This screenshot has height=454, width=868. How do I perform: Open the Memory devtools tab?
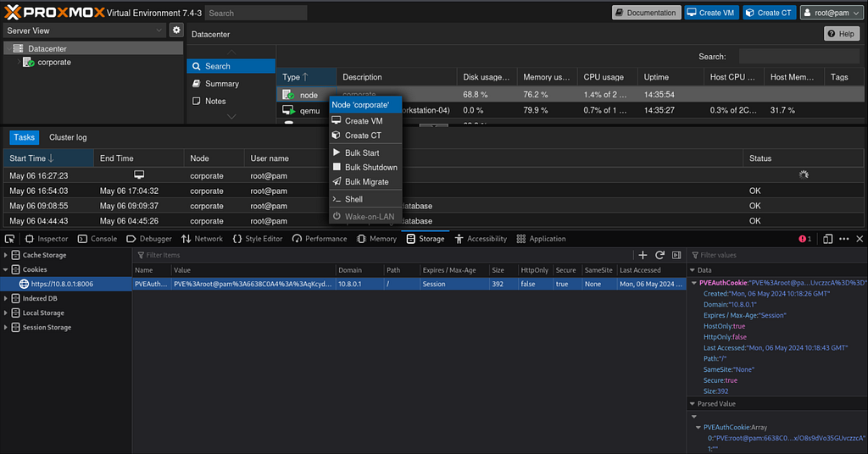376,239
